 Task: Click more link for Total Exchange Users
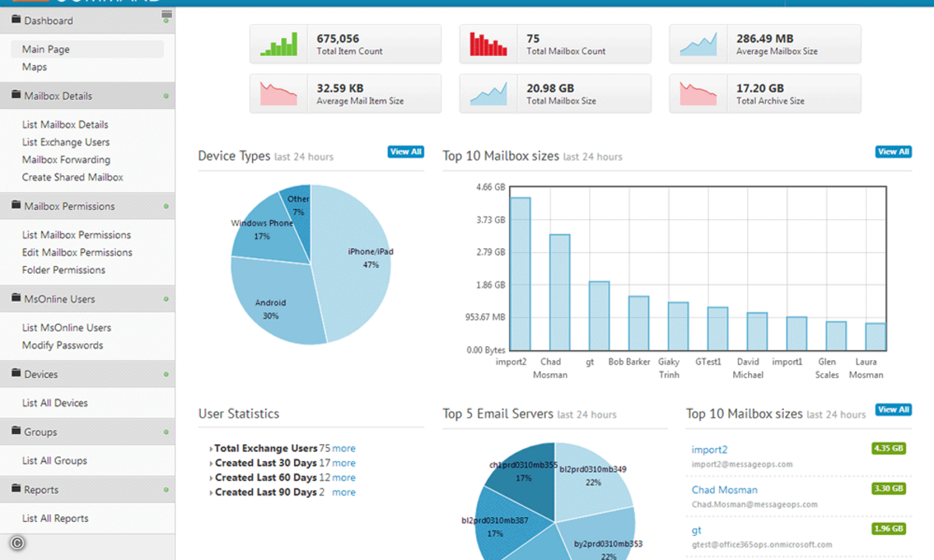pos(344,449)
